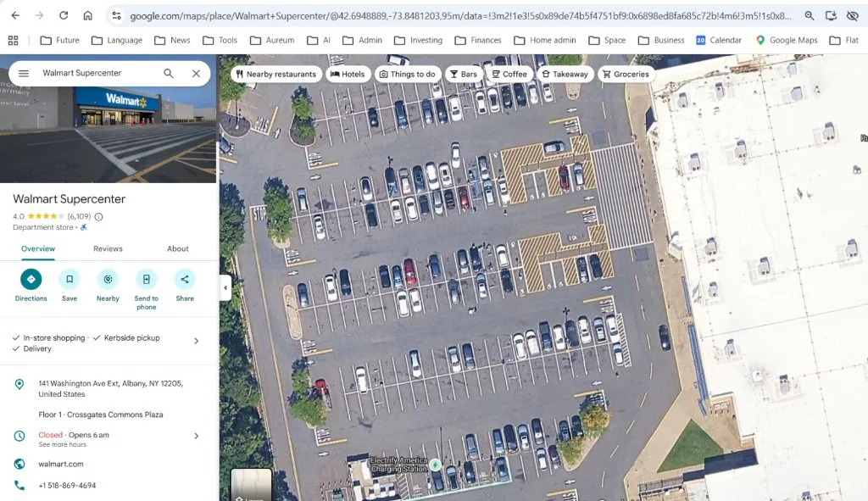Click the phone number +1 518-869-4694
The image size is (868, 501).
[67, 486]
